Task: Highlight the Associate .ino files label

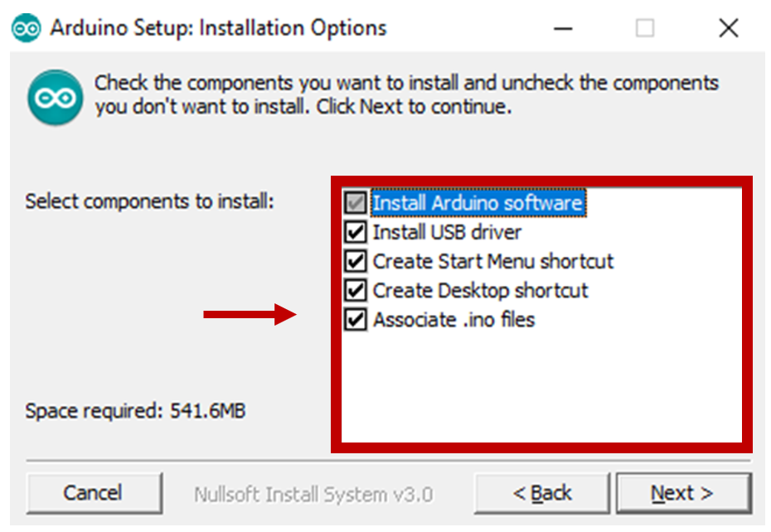Action: pyautogui.click(x=453, y=320)
